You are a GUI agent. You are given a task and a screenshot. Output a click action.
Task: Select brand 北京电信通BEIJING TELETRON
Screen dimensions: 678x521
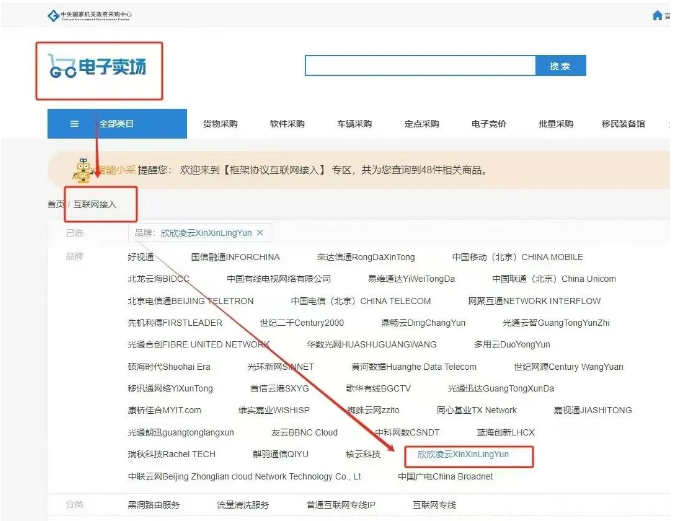[191, 301]
